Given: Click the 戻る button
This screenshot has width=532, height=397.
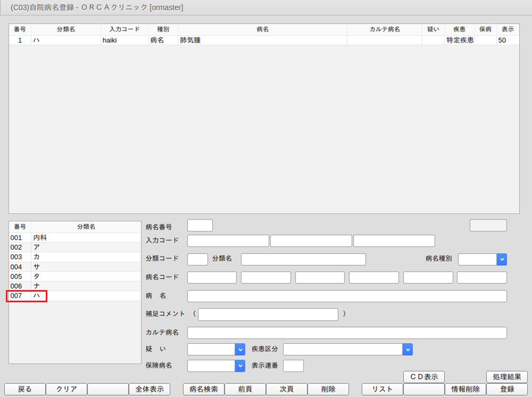Looking at the screenshot, I should pos(25,389).
